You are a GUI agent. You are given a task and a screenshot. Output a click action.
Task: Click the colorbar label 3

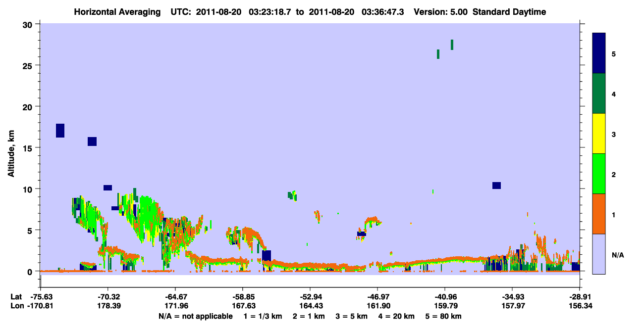point(614,134)
